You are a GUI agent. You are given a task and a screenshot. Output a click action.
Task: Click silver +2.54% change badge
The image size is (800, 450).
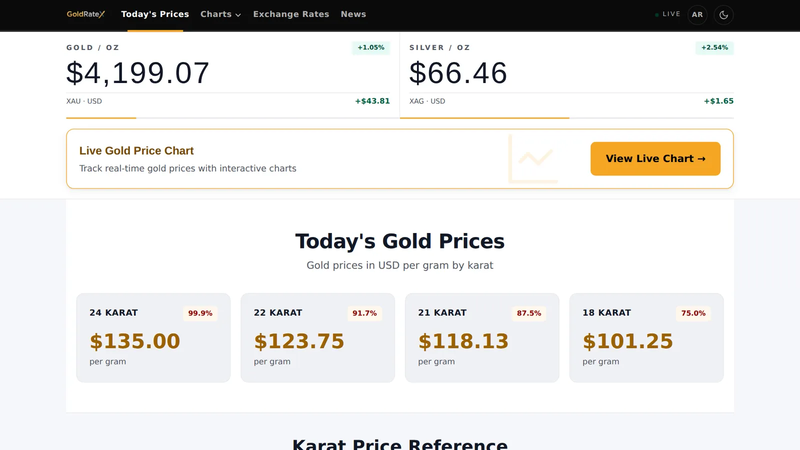(714, 47)
